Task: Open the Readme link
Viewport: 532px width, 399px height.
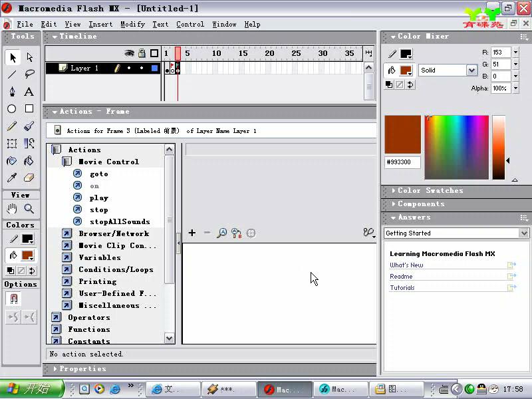Action: pos(401,277)
